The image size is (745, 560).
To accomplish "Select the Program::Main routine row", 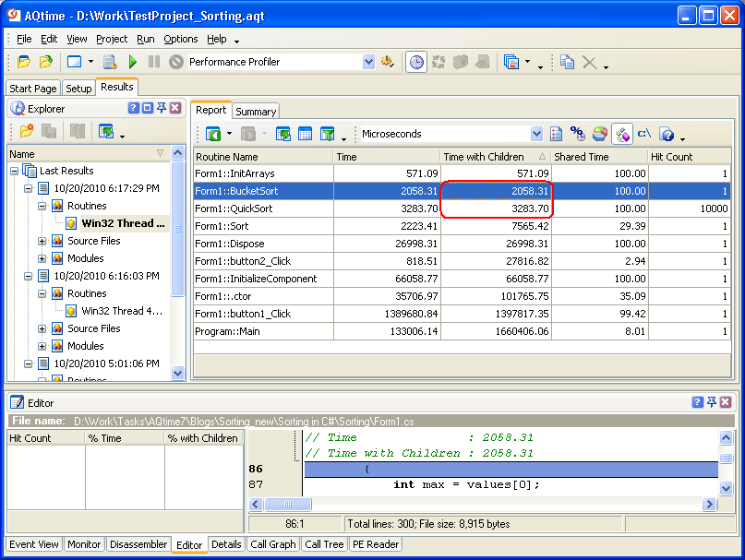I will (462, 331).
